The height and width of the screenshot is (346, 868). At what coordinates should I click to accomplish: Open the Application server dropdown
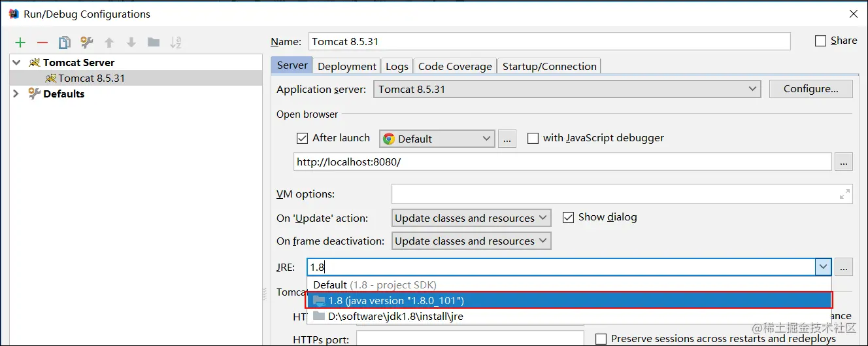click(x=567, y=89)
